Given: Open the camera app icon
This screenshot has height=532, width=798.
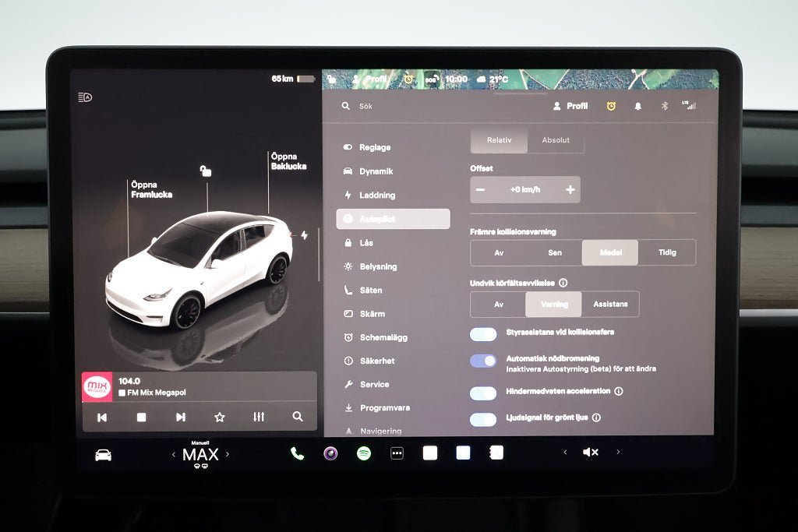Looking at the screenshot, I should point(330,453).
